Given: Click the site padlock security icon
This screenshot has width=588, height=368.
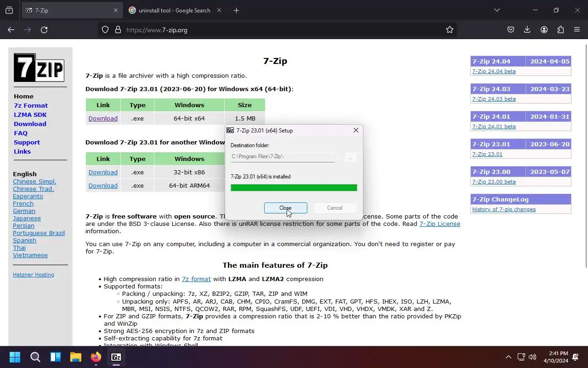Looking at the screenshot, I should click(x=118, y=29).
